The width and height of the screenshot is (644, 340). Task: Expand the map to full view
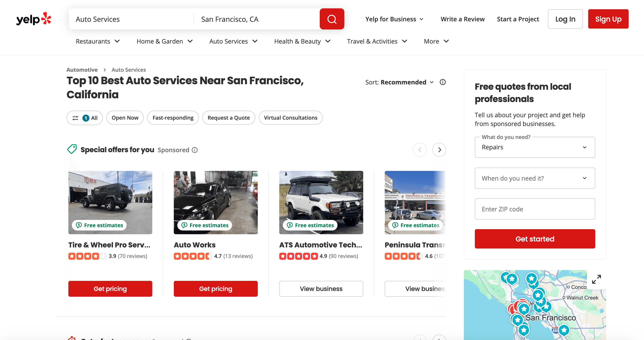point(596,279)
